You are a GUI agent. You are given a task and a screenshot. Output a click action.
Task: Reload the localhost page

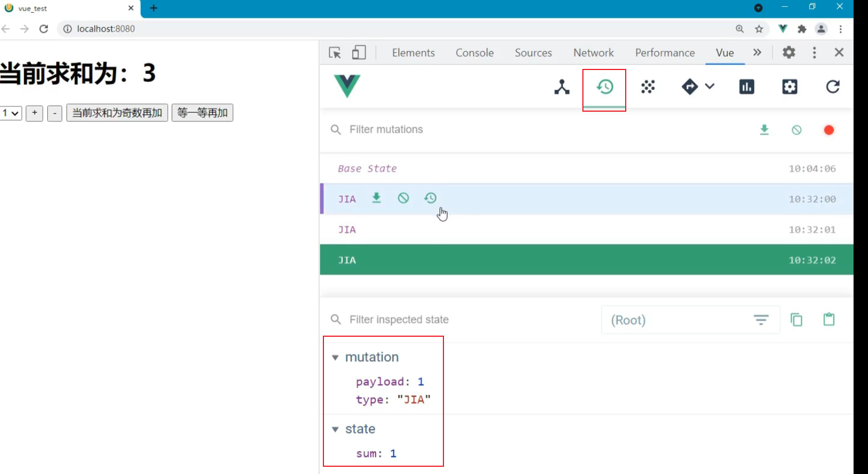tap(44, 29)
